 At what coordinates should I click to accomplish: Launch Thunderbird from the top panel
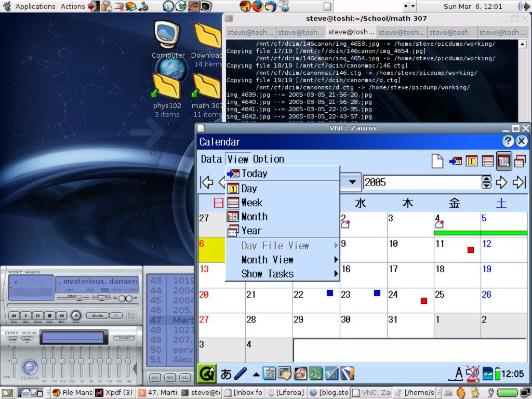pyautogui.click(x=270, y=6)
